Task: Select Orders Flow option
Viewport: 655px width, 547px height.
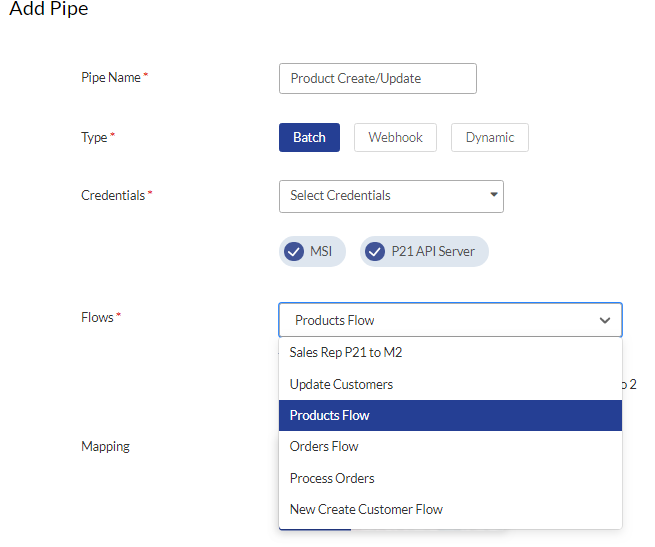Action: (x=450, y=447)
